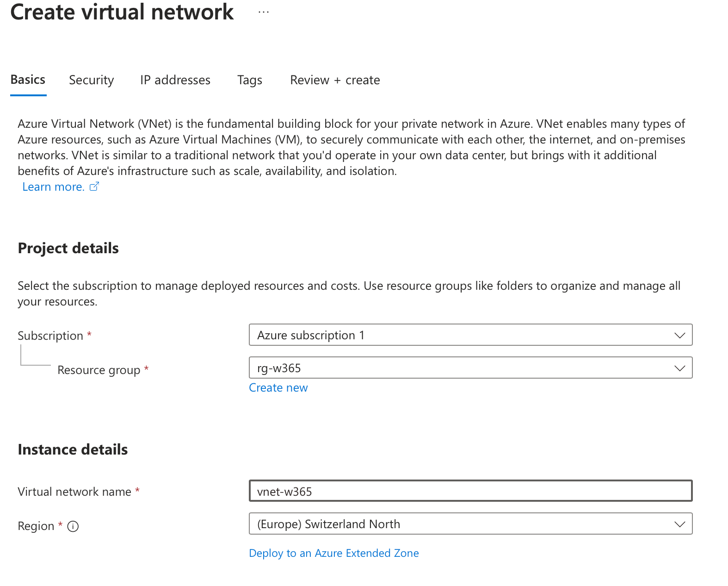728x586 pixels.
Task: Expand the Region dropdown set to Switzerland North
Action: tap(470, 524)
